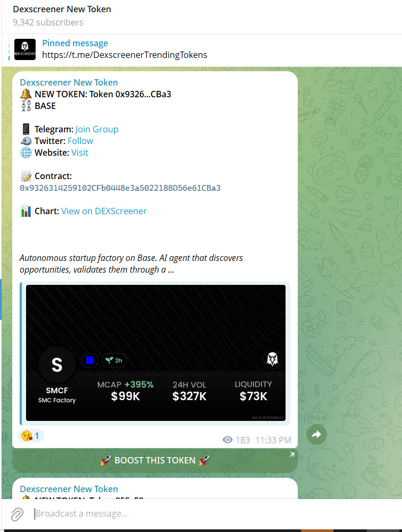
Task: Click the 2h token age badge
Action: point(114,360)
